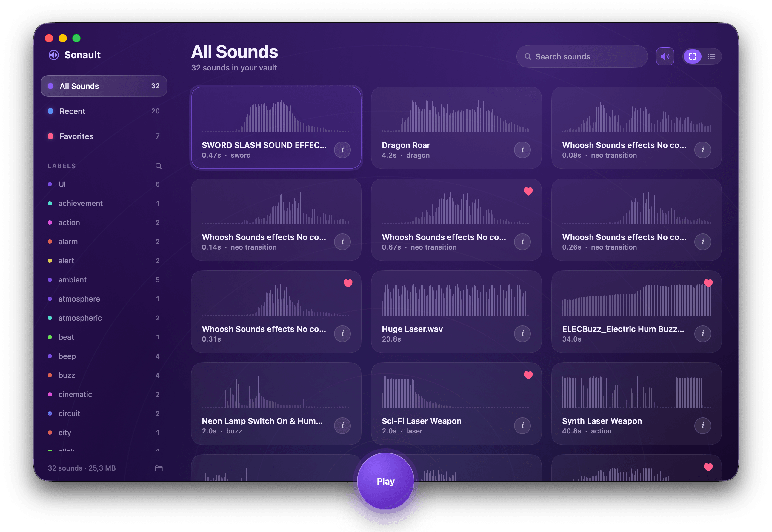Select the Synth Laser Weapon waveform
Image resolution: width=772 pixels, height=532 pixels.
point(636,392)
